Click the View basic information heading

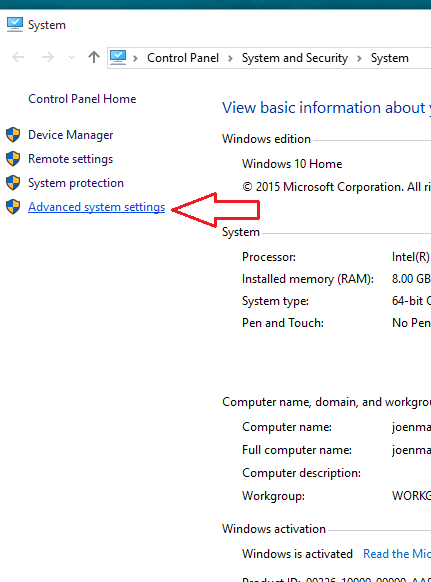pos(326,108)
